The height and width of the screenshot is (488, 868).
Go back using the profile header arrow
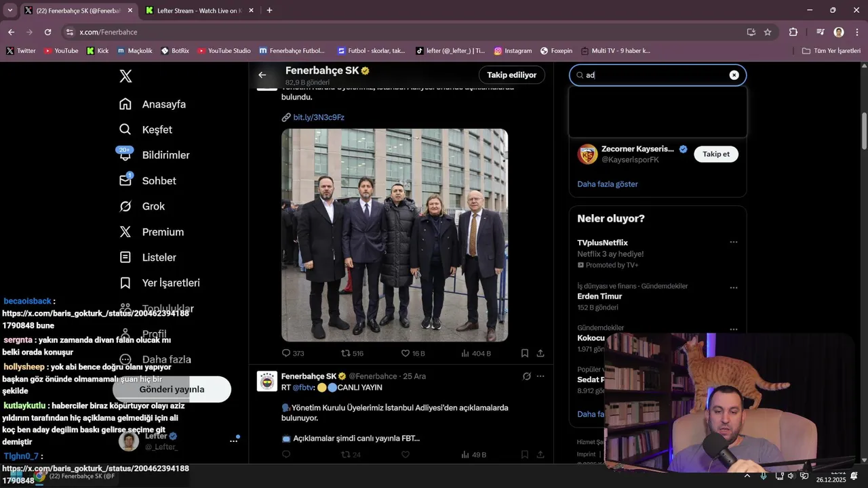tap(262, 75)
